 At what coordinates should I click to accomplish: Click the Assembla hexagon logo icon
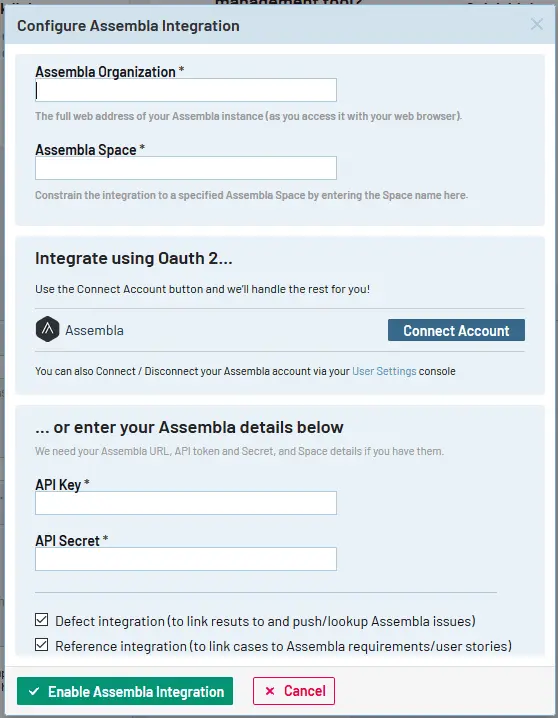coord(48,329)
